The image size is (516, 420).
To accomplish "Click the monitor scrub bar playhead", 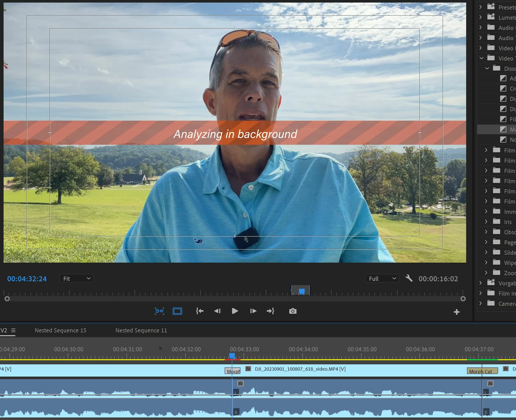I will [302, 291].
